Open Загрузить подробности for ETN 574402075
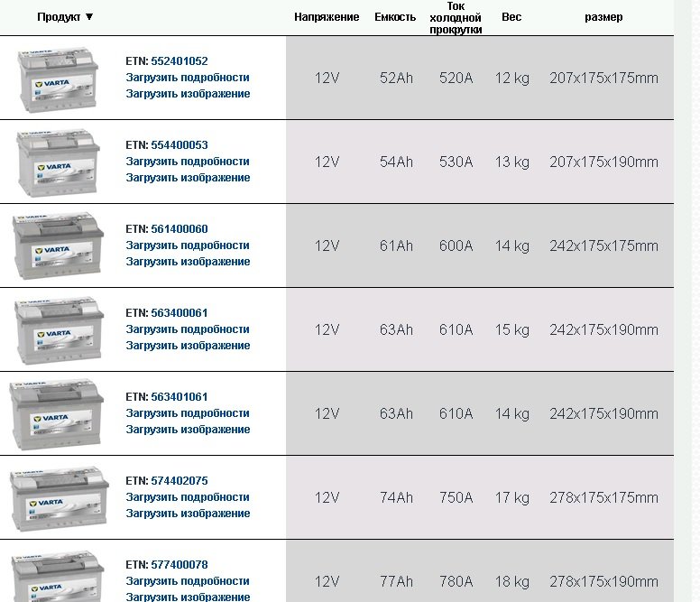 click(188, 497)
